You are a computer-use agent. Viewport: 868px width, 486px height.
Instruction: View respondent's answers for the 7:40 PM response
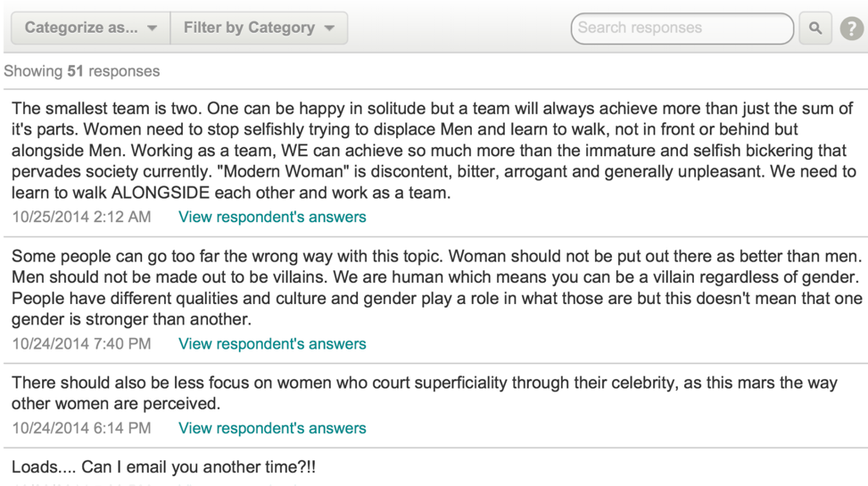tap(272, 343)
